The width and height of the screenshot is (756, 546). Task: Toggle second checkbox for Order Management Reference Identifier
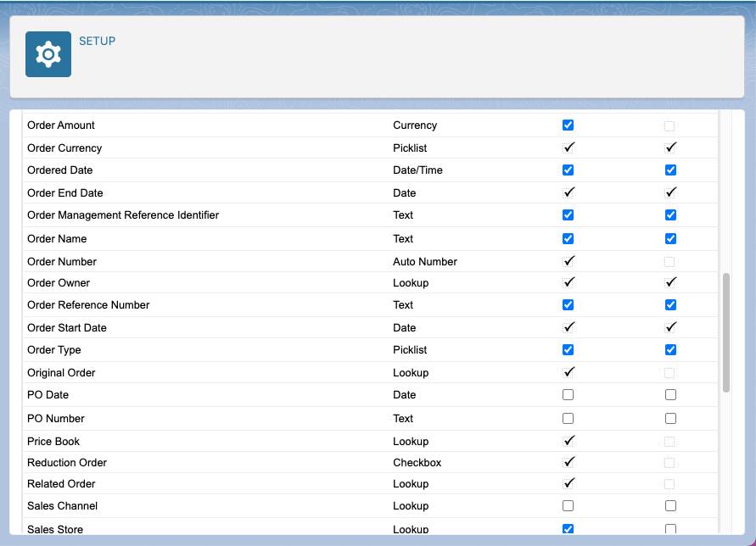[x=670, y=215]
